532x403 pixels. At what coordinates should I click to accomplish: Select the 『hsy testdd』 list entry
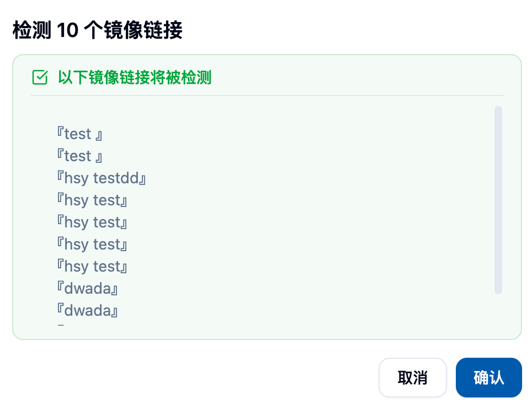(x=101, y=178)
